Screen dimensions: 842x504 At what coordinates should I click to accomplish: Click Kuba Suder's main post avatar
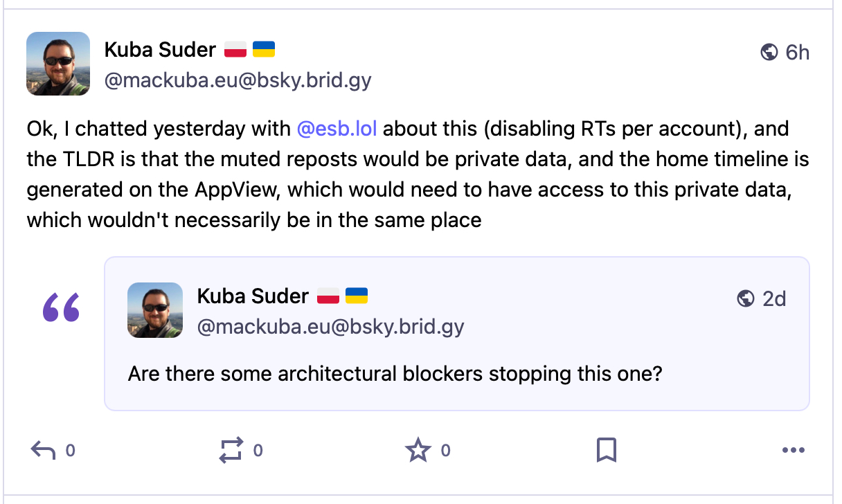pyautogui.click(x=58, y=64)
